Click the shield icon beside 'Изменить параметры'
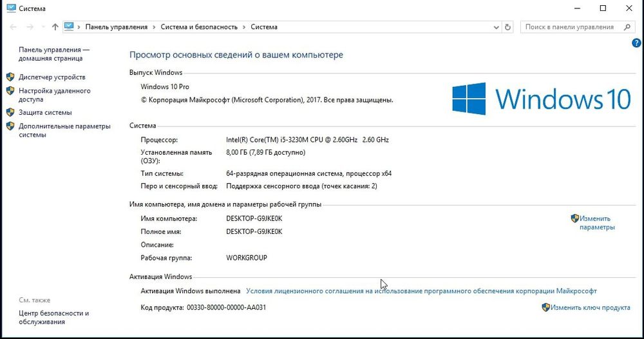This screenshot has width=644, height=339. click(x=575, y=218)
